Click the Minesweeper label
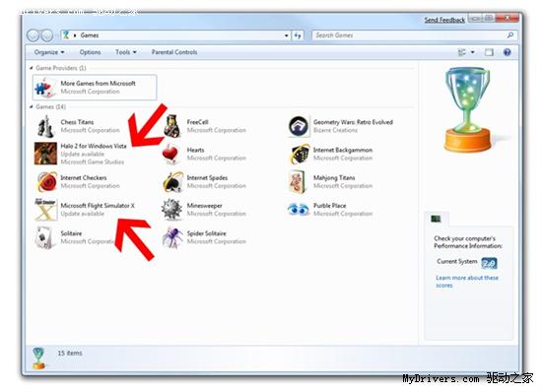Screen dimensions: 542x392 click(x=204, y=206)
